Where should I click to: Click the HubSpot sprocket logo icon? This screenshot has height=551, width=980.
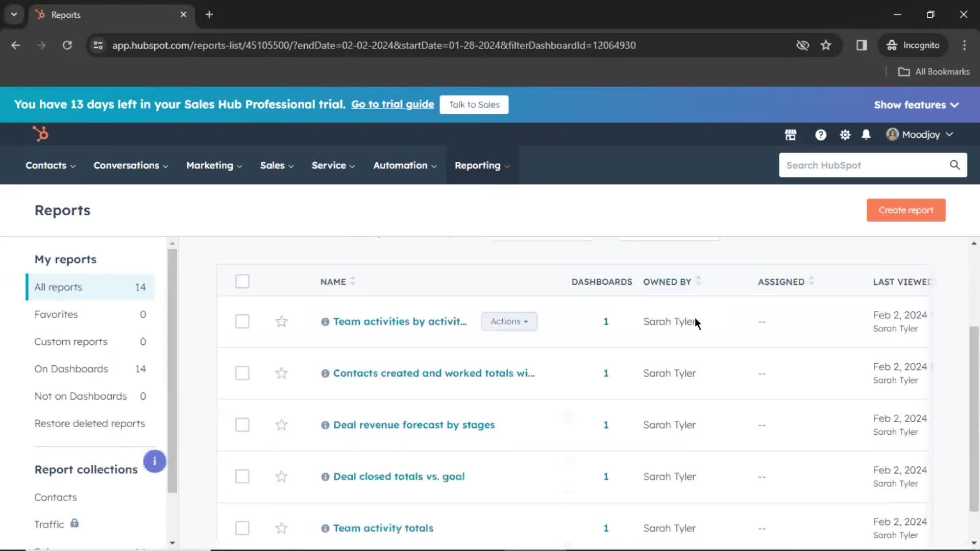pyautogui.click(x=40, y=134)
